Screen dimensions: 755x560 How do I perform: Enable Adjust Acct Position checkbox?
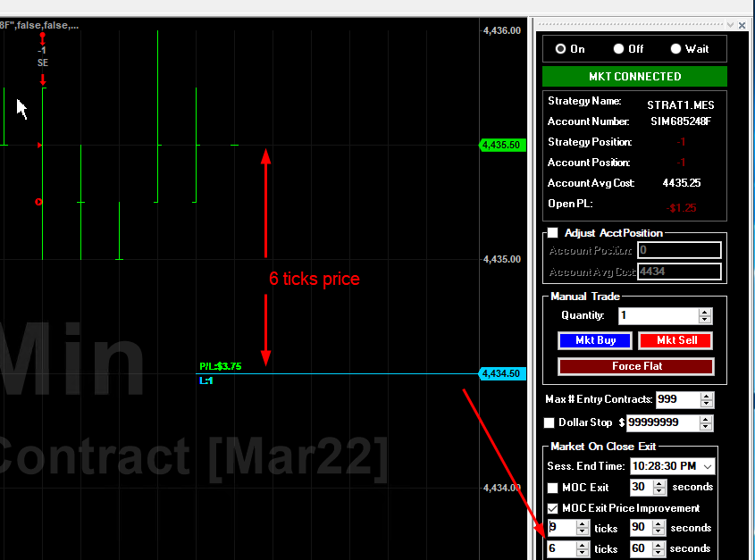click(552, 233)
